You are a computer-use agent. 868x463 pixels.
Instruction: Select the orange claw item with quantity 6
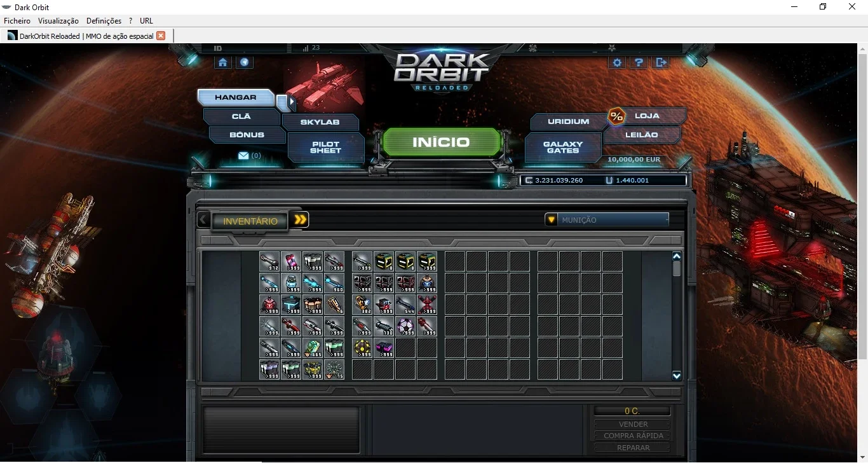coord(334,305)
